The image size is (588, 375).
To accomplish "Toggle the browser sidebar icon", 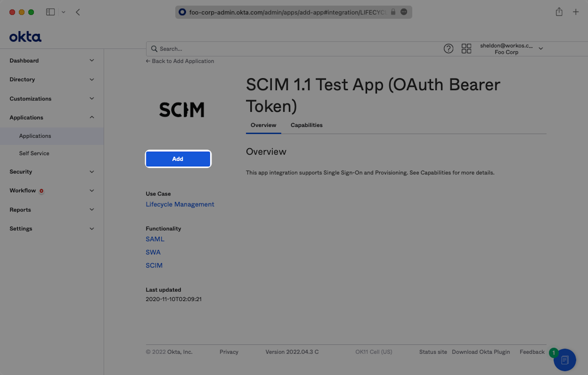I will tap(50, 12).
